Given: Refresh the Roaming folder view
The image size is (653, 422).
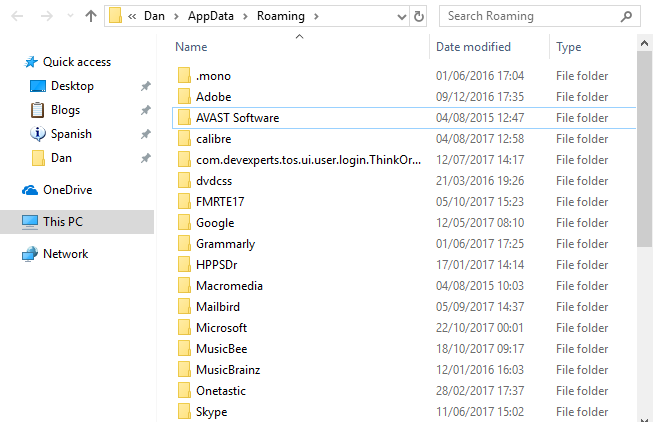Looking at the screenshot, I should pyautogui.click(x=418, y=16).
